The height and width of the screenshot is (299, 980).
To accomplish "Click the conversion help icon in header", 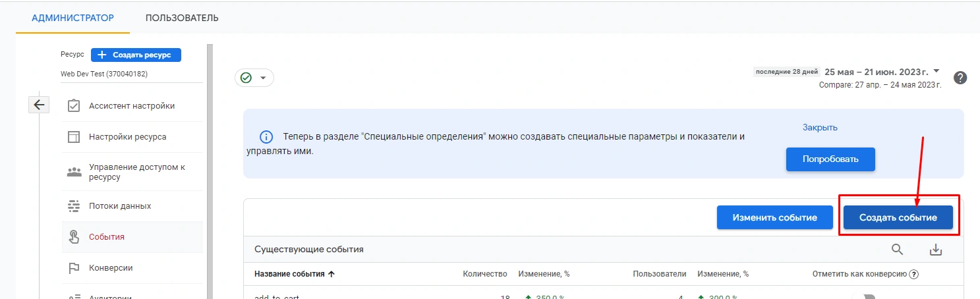I will point(914,275).
